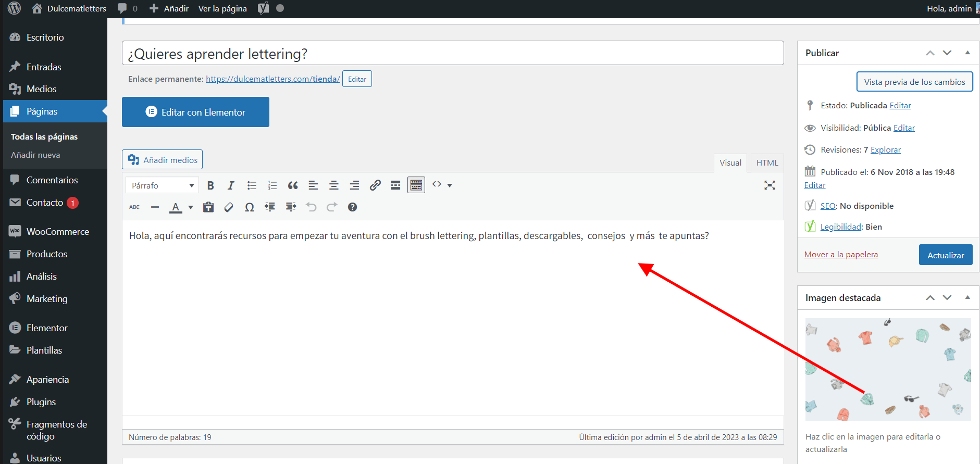Image resolution: width=980 pixels, height=464 pixels.
Task: Align text center
Action: coord(334,185)
